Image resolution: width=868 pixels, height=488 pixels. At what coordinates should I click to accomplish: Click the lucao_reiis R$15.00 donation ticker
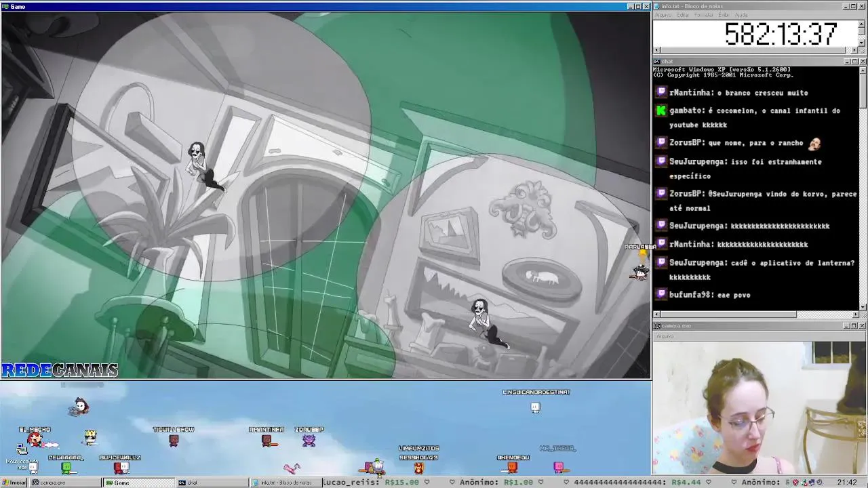pos(372,483)
